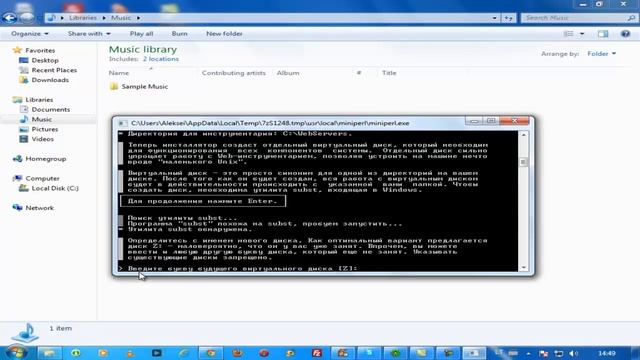640x360 pixels.
Task: Open FileZilla from the taskbar
Action: click(x=316, y=353)
